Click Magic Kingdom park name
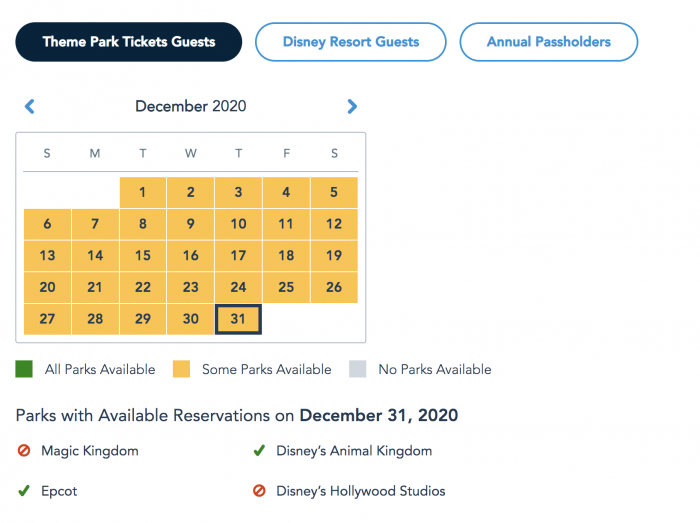This screenshot has height=523, width=700. (x=90, y=451)
